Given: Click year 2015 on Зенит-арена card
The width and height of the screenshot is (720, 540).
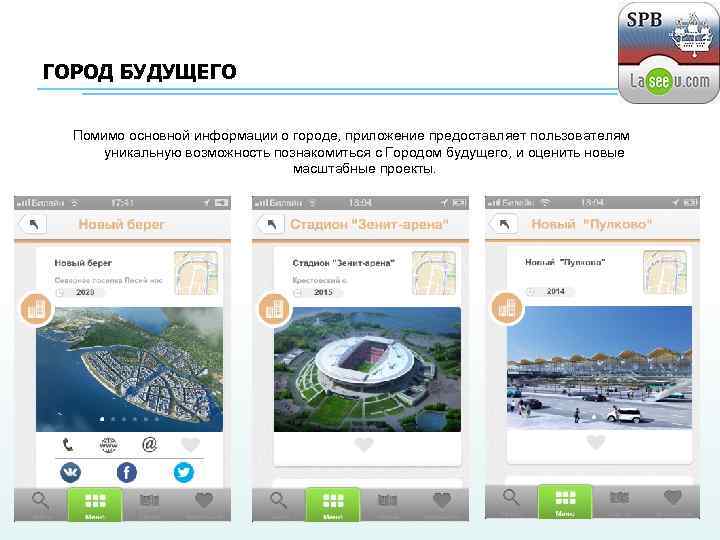Looking at the screenshot, I should [323, 292].
